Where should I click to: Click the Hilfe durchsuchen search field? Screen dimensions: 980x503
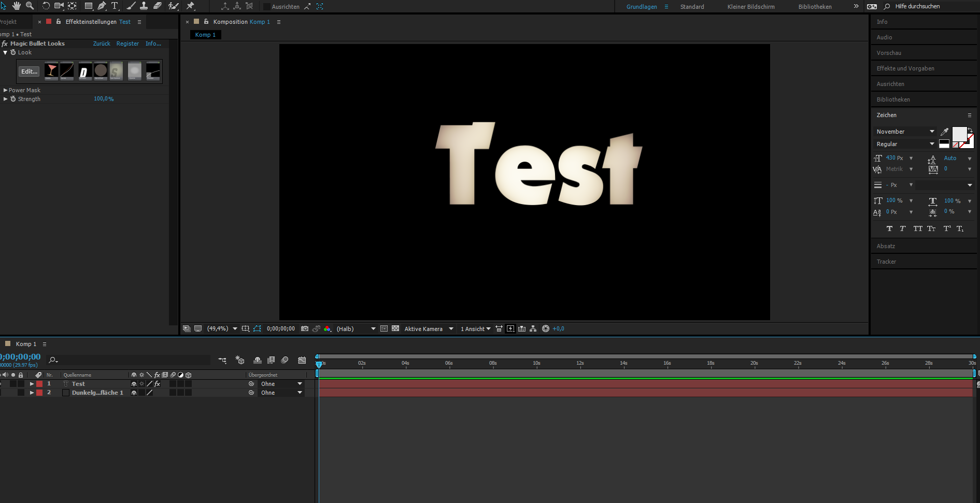931,6
